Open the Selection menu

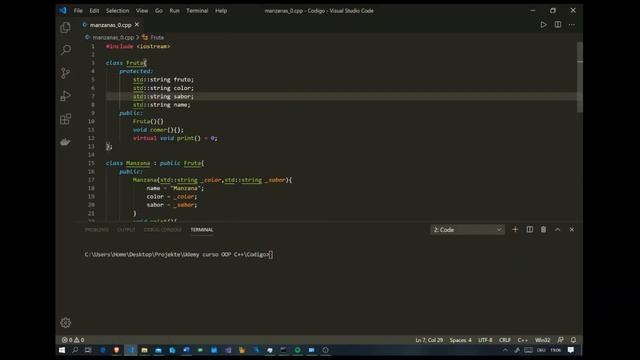(x=118, y=11)
